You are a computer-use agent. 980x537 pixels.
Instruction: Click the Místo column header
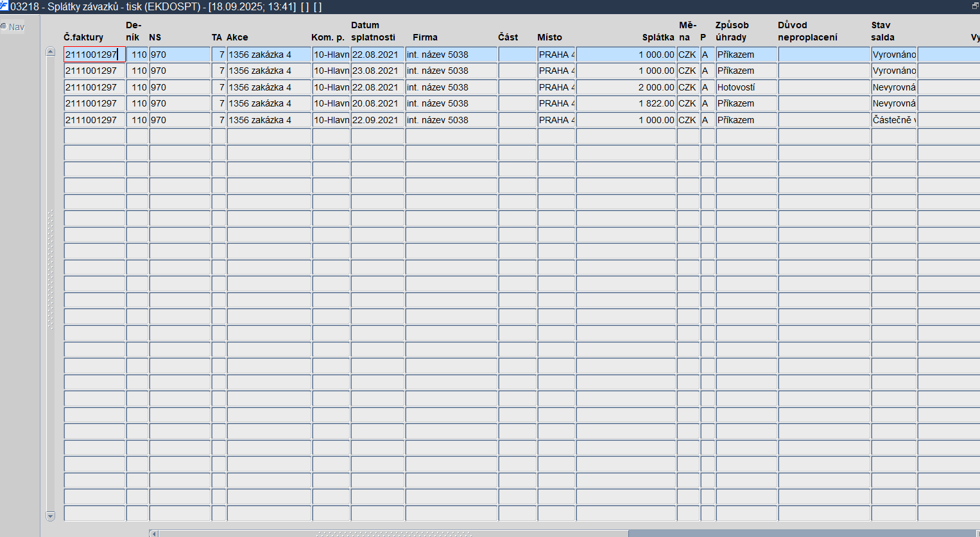(x=549, y=37)
